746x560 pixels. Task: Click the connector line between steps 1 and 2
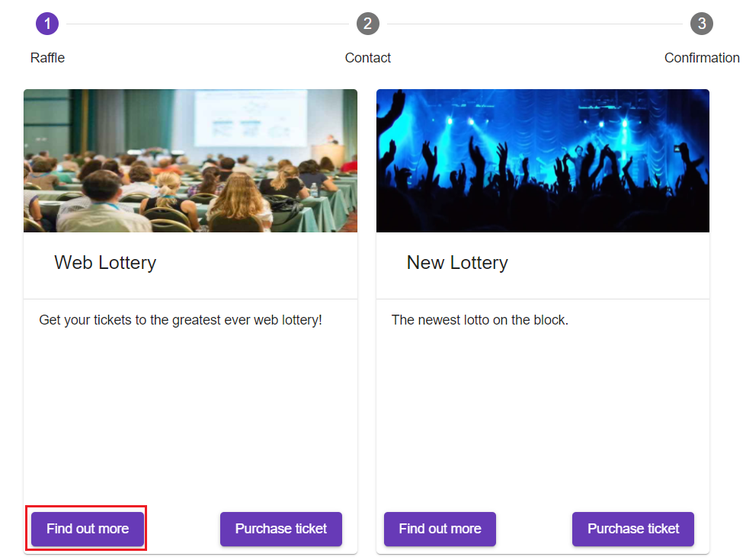tap(207, 24)
